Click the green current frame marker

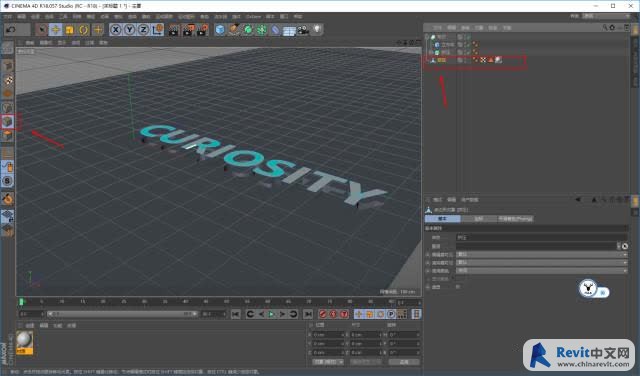21,302
